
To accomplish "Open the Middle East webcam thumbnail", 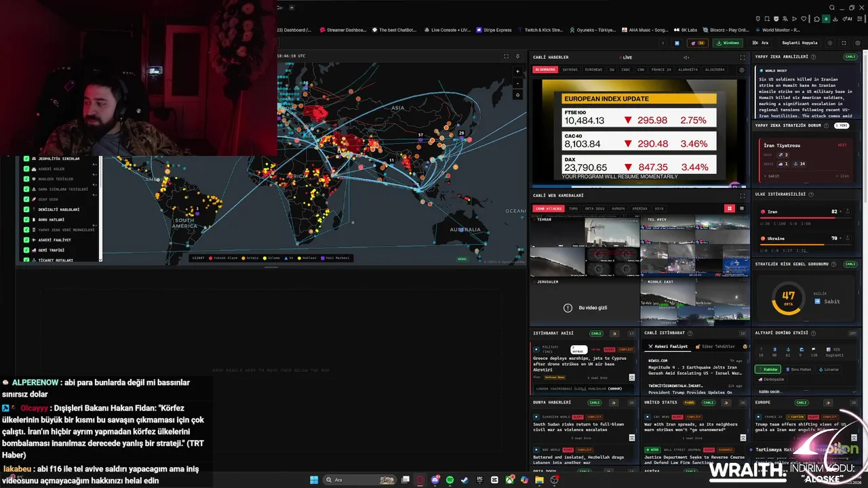I will pos(695,302).
